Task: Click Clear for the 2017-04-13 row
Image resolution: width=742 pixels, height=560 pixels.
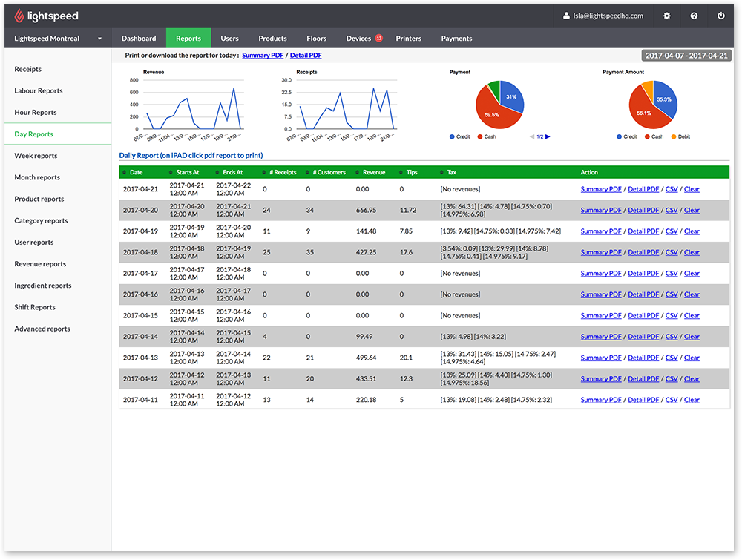Action: 692,358
